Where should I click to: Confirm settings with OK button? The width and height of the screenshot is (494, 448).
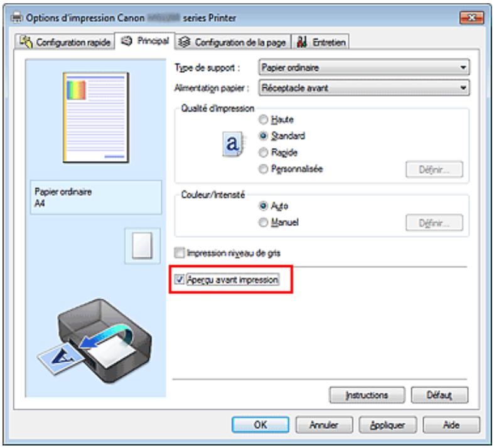(x=260, y=425)
